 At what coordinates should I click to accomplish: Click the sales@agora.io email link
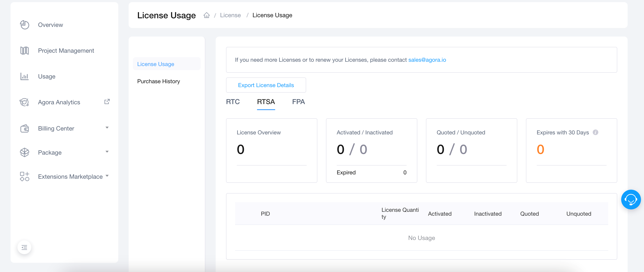coord(427,60)
